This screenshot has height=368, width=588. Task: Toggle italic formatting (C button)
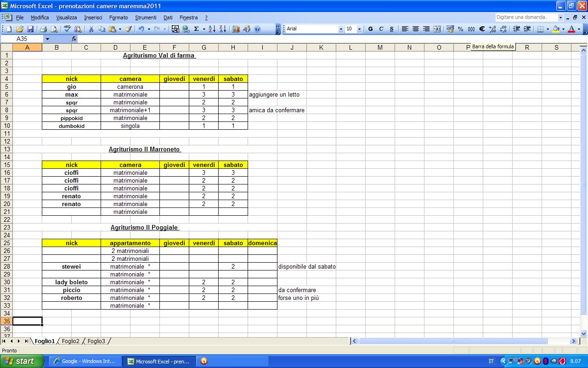pyautogui.click(x=381, y=29)
